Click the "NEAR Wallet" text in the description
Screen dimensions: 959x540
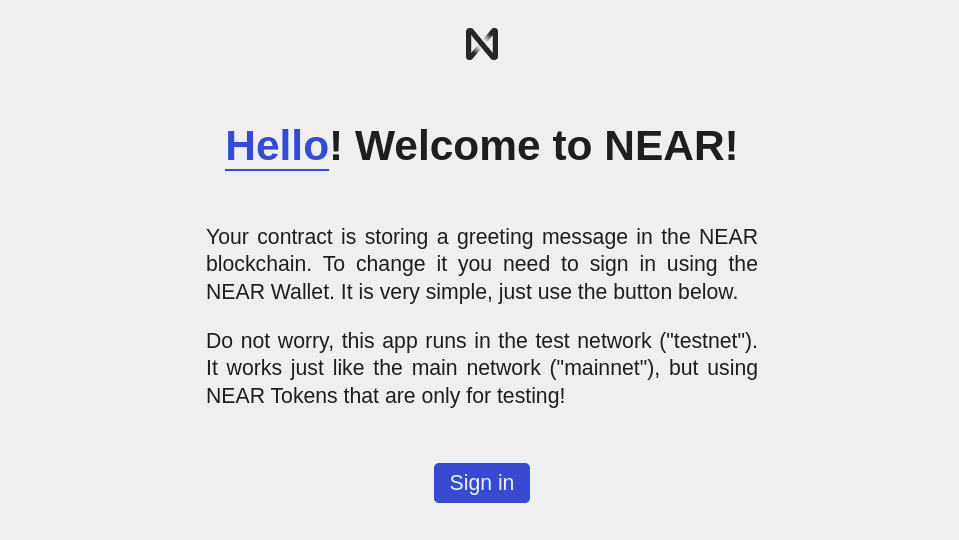point(269,292)
